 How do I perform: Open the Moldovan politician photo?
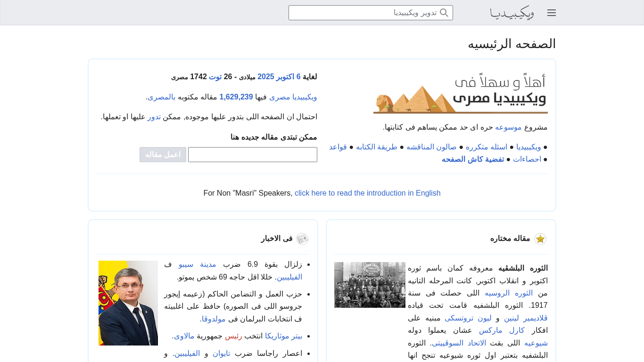pyautogui.click(x=128, y=303)
